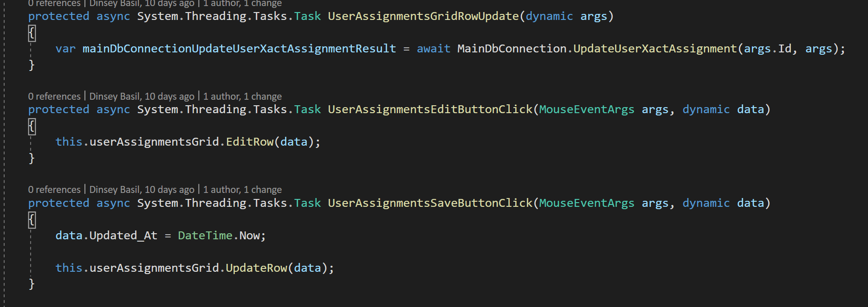The width and height of the screenshot is (868, 307).
Task: Open "1 author, 1 change" above UserAssignmentsGridRowUpdate
Action: click(242, 4)
